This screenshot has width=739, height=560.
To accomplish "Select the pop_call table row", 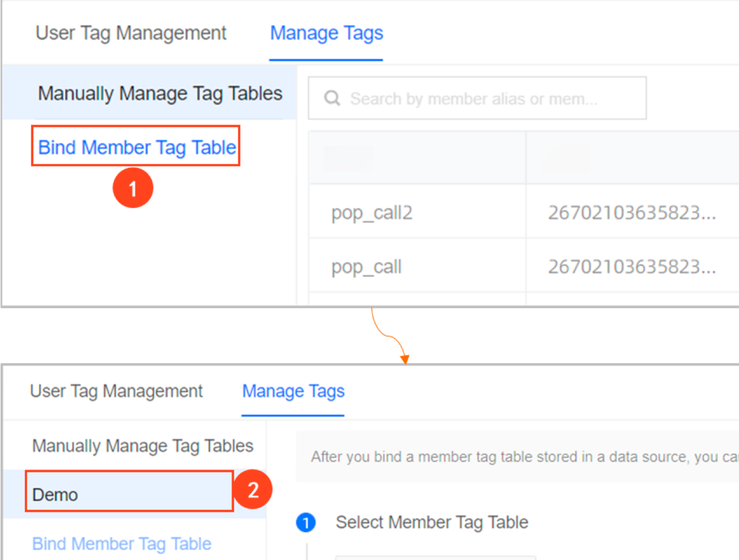I will (x=366, y=266).
